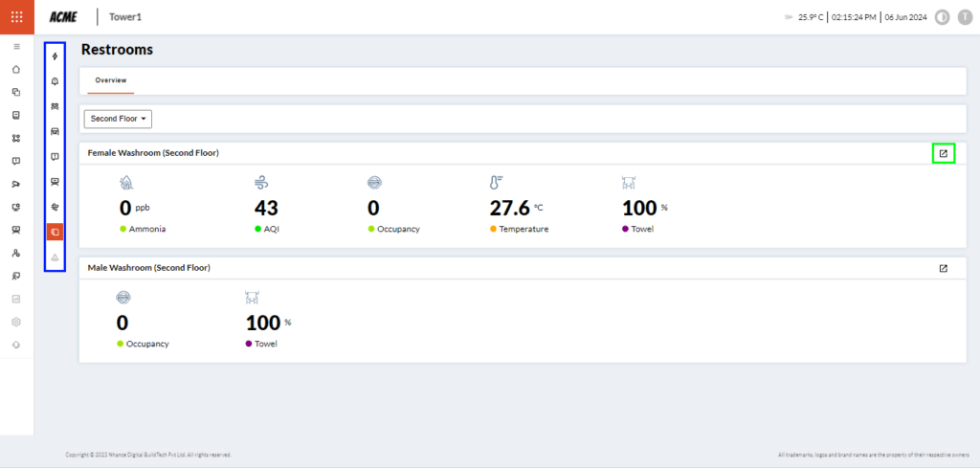Go to Home icon in left sidebar
The width and height of the screenshot is (980, 468).
16,69
